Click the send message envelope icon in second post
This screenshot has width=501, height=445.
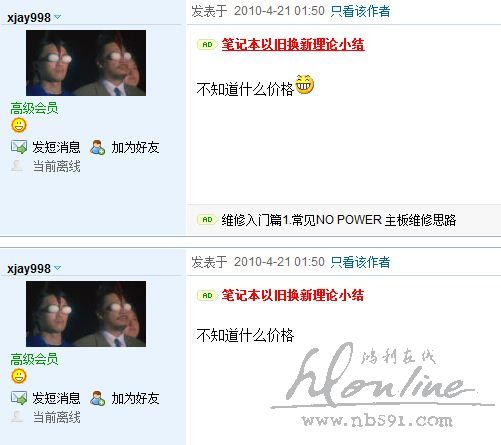19,398
